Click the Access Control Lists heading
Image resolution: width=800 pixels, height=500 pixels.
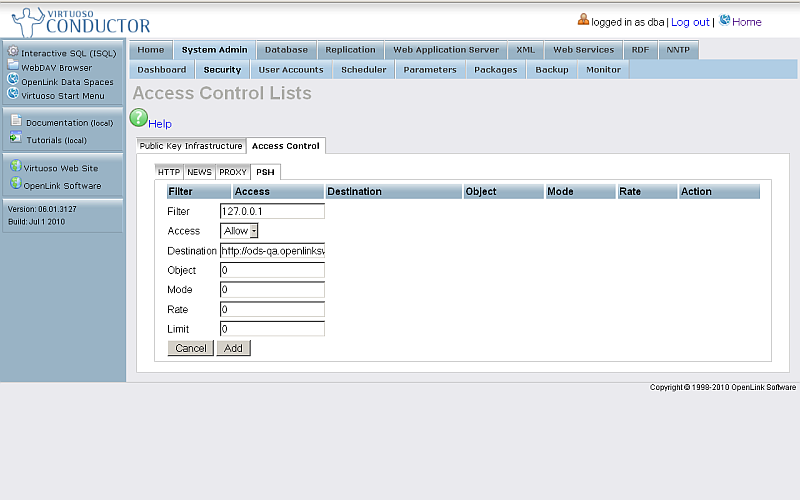pyautogui.click(x=222, y=93)
